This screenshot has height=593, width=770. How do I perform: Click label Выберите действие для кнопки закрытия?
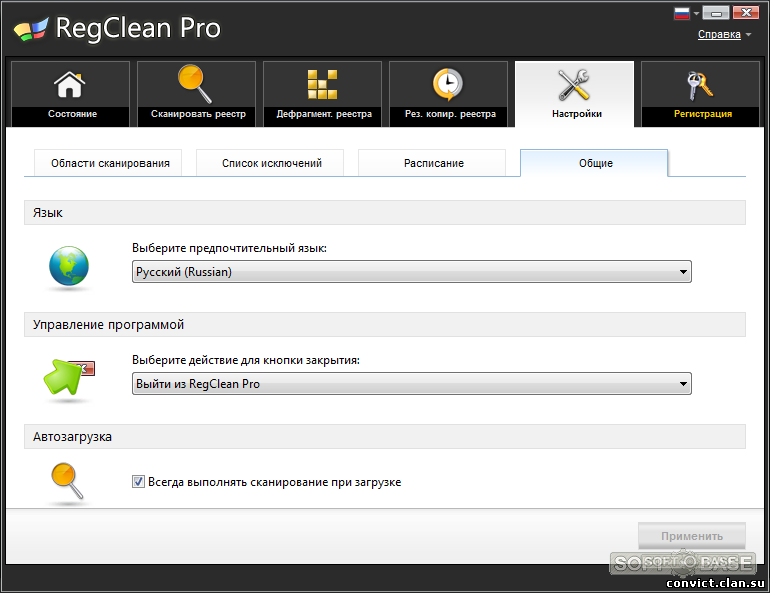pyautogui.click(x=246, y=360)
